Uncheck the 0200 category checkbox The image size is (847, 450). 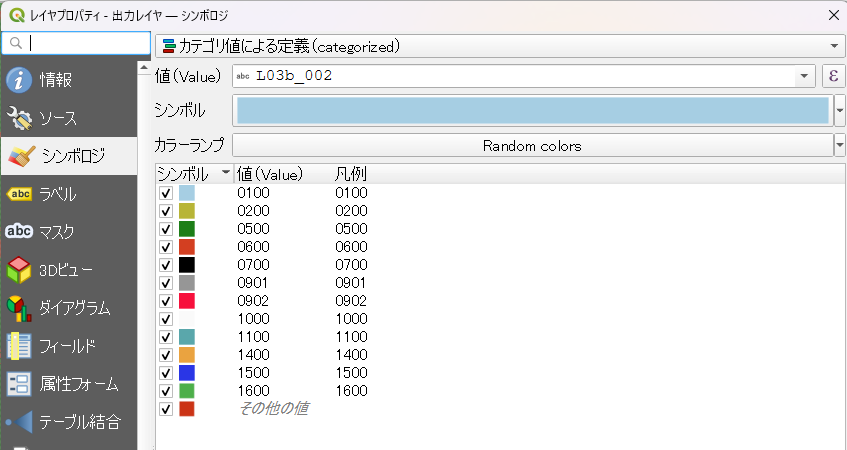pyautogui.click(x=166, y=211)
